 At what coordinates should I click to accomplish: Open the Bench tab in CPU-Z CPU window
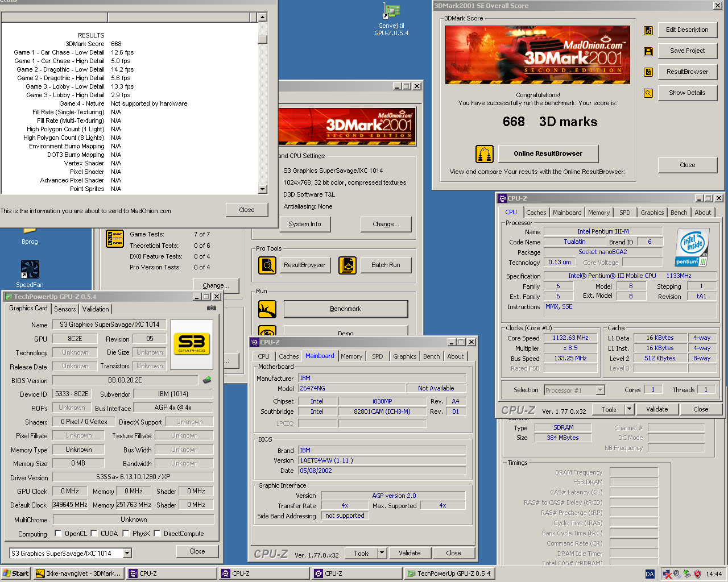[679, 213]
